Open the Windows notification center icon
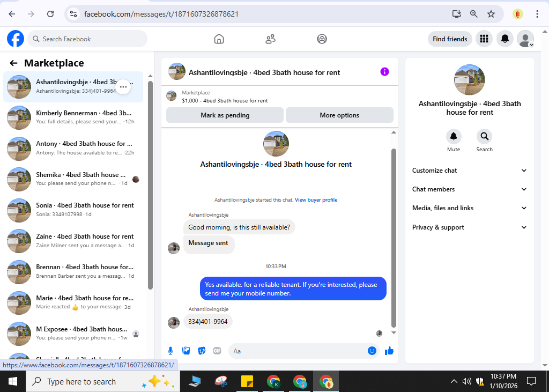Screen dimensions: 549x392 tap(531, 381)
